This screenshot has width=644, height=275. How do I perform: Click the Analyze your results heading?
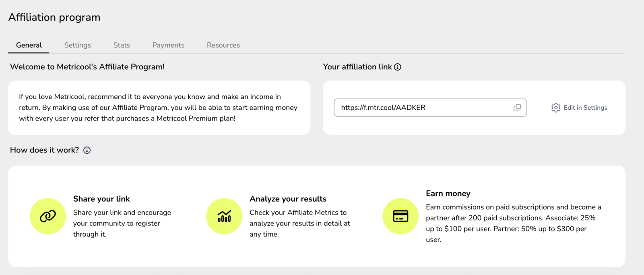pos(288,199)
